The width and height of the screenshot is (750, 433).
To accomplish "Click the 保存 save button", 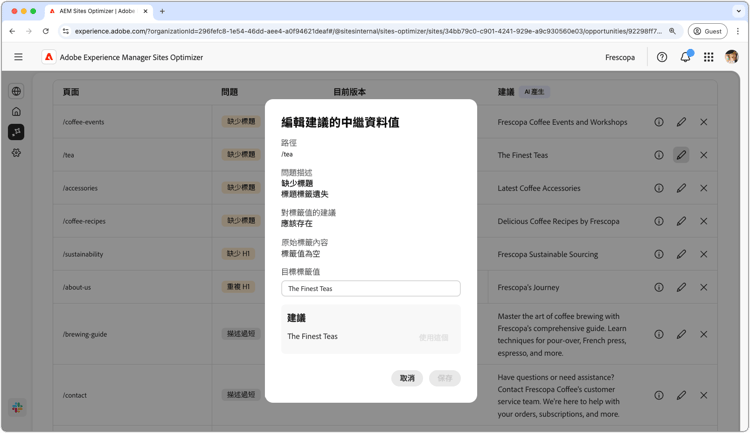I will click(445, 378).
